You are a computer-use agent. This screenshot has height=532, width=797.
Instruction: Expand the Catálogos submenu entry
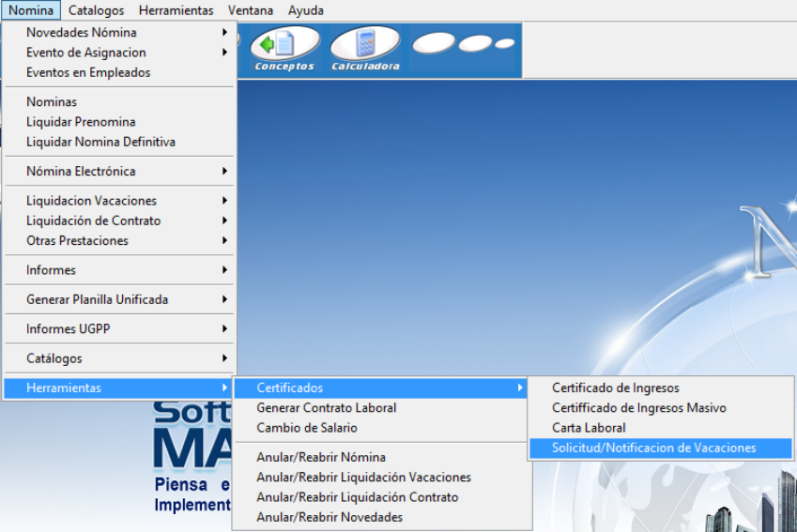[x=119, y=358]
